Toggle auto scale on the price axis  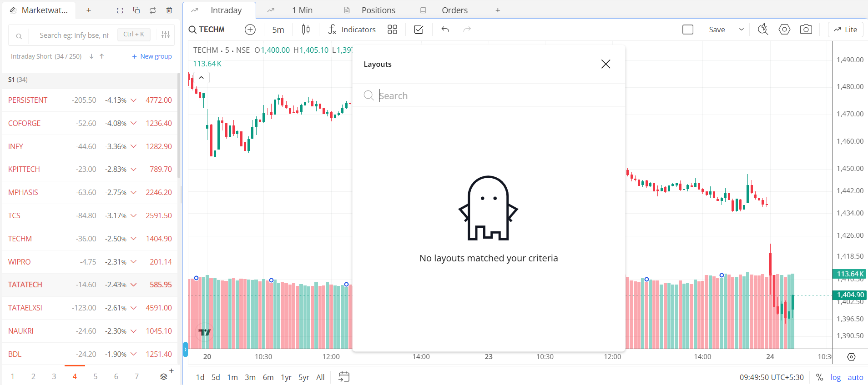click(x=855, y=377)
